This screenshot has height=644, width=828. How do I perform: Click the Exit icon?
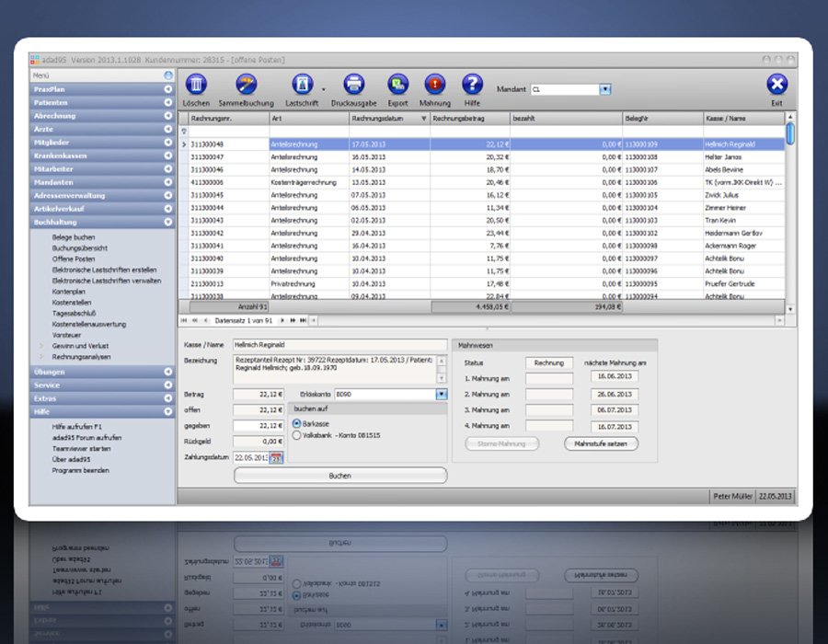[x=776, y=86]
